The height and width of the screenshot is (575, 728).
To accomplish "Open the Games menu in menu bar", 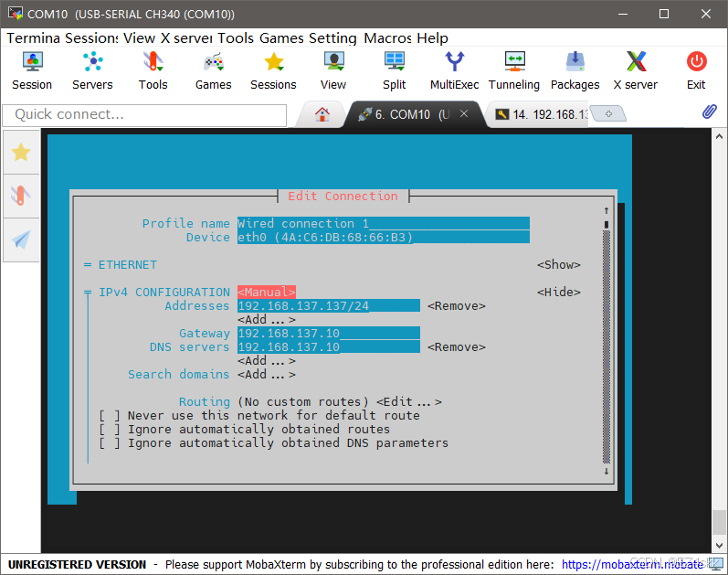I will (x=281, y=38).
